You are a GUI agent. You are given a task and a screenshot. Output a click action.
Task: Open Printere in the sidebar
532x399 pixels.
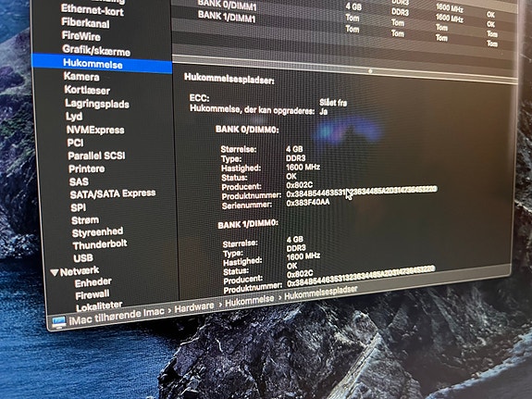tap(87, 168)
